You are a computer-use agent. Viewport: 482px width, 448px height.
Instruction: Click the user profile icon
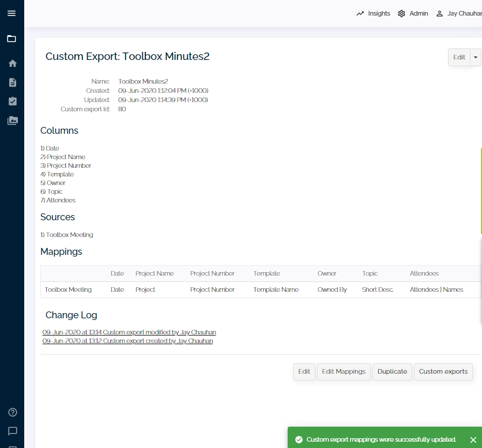[439, 13]
